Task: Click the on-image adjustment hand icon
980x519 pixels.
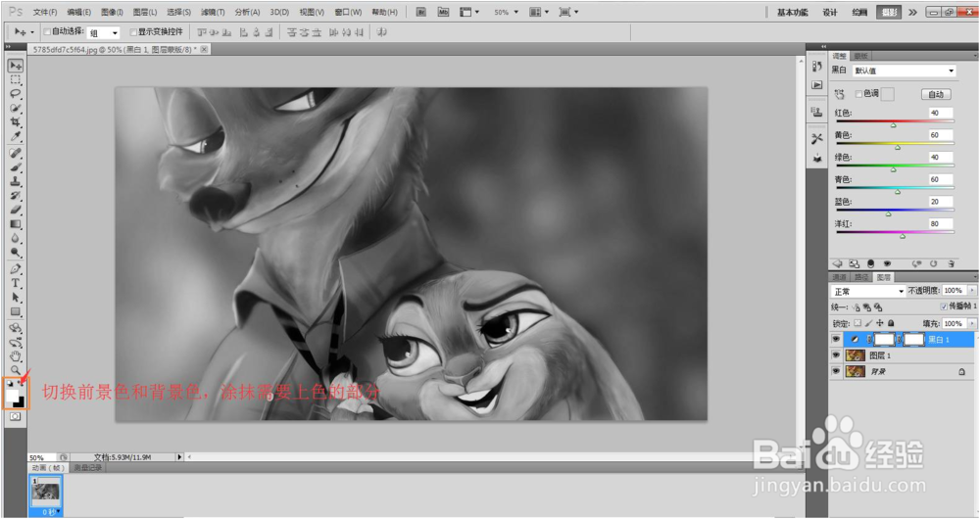Action: tap(840, 94)
